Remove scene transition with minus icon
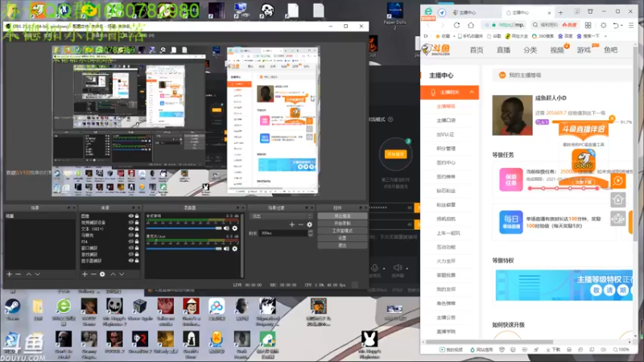Viewport: 644px width, 362px height. pyautogui.click(x=300, y=224)
